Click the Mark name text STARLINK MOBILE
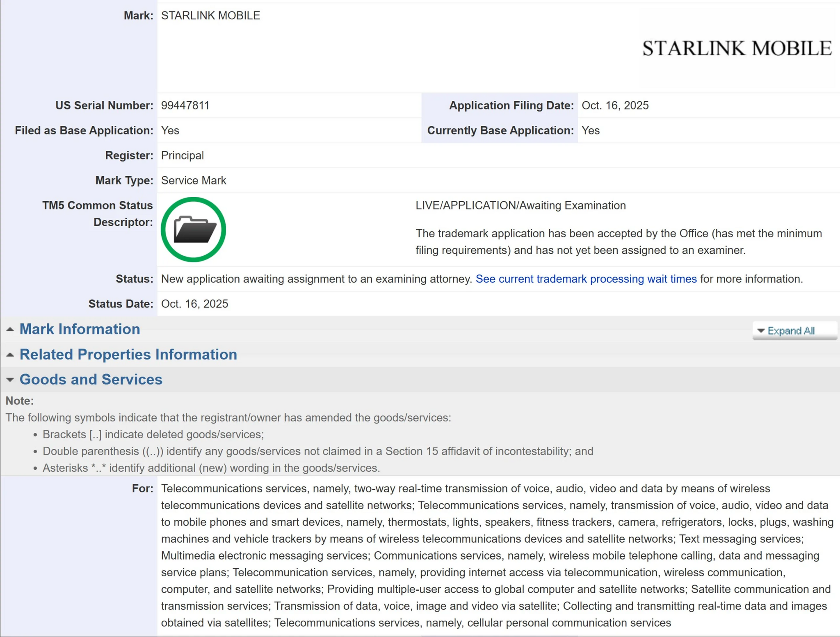 click(210, 16)
